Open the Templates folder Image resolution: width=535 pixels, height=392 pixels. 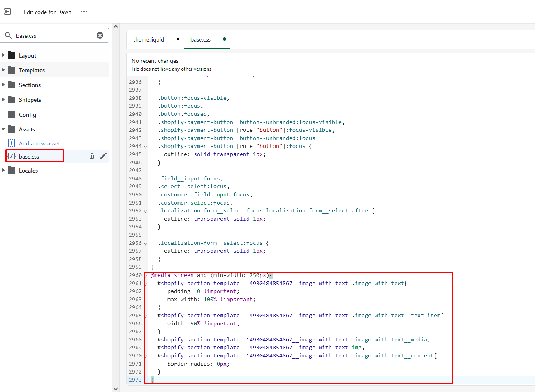tap(32, 70)
